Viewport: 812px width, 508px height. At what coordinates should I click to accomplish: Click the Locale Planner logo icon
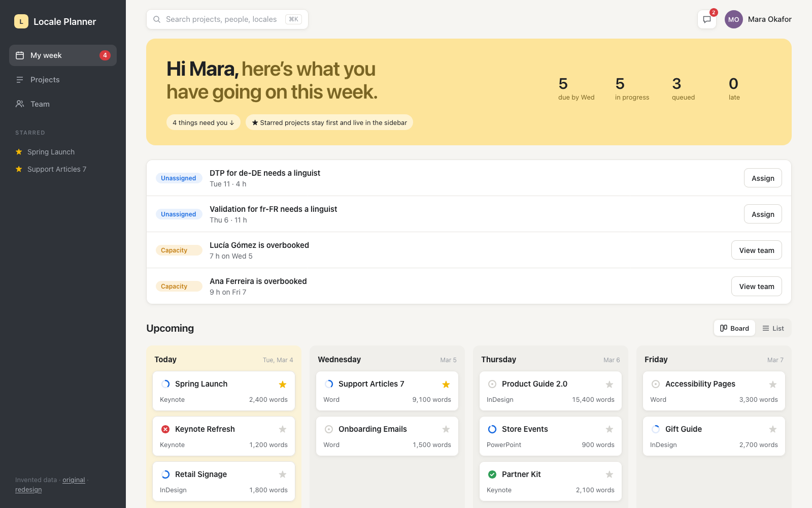21,21
